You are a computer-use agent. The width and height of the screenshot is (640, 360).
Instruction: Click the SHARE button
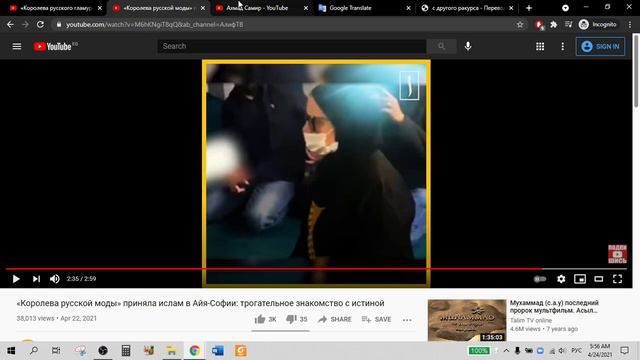tap(335, 319)
